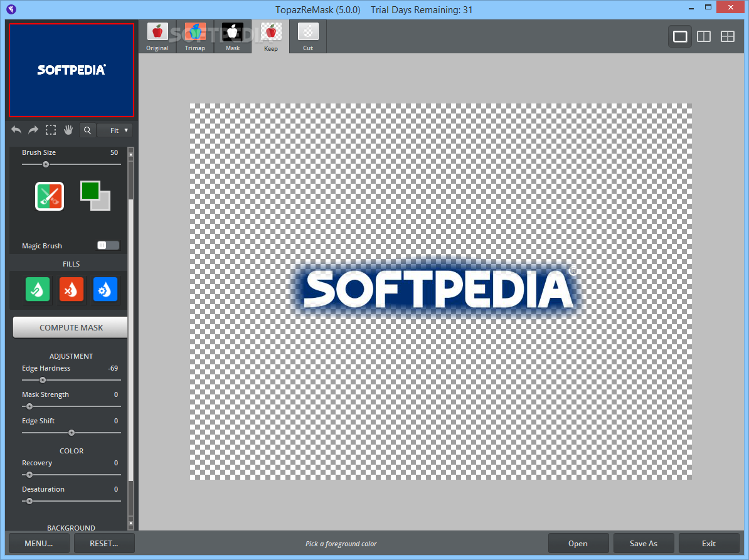Screen dimensions: 749x560
Task: Click the Brush Size slider handle
Action: pos(46,164)
